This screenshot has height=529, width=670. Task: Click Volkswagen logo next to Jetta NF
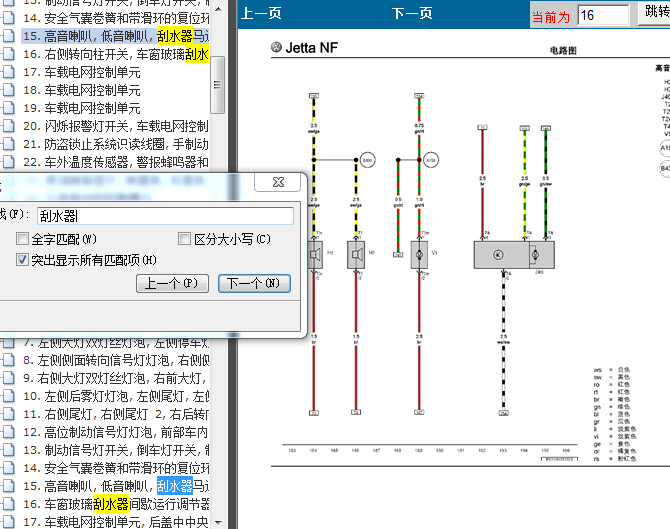(276, 47)
